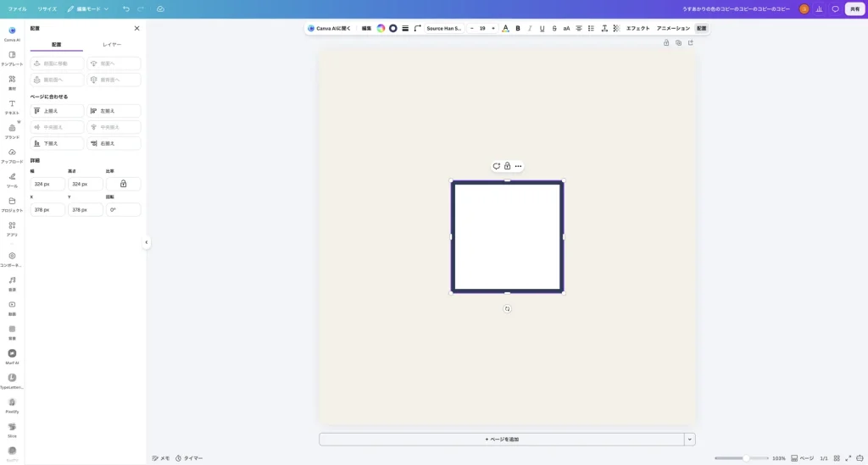868x465 pixels.
Task: Click the 共有 share button
Action: pyautogui.click(x=854, y=8)
